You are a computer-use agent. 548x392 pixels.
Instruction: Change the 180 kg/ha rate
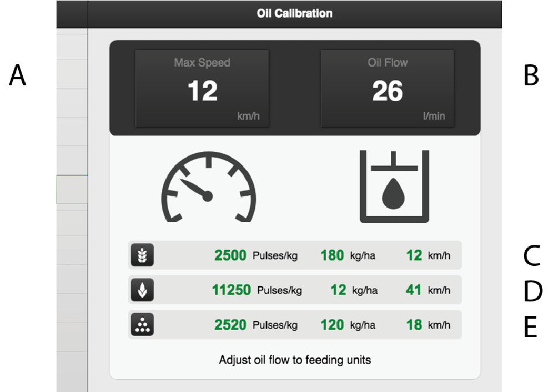click(x=332, y=255)
